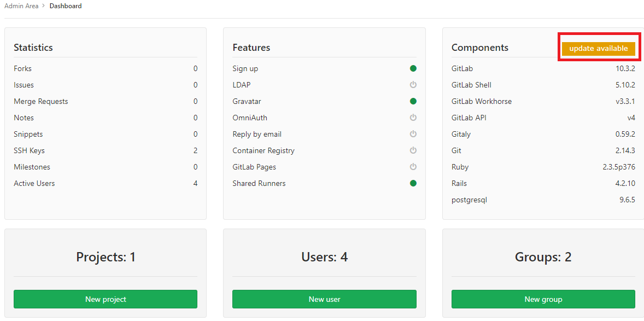Click the LDAP feature label
This screenshot has width=644, height=321.
[x=242, y=85]
